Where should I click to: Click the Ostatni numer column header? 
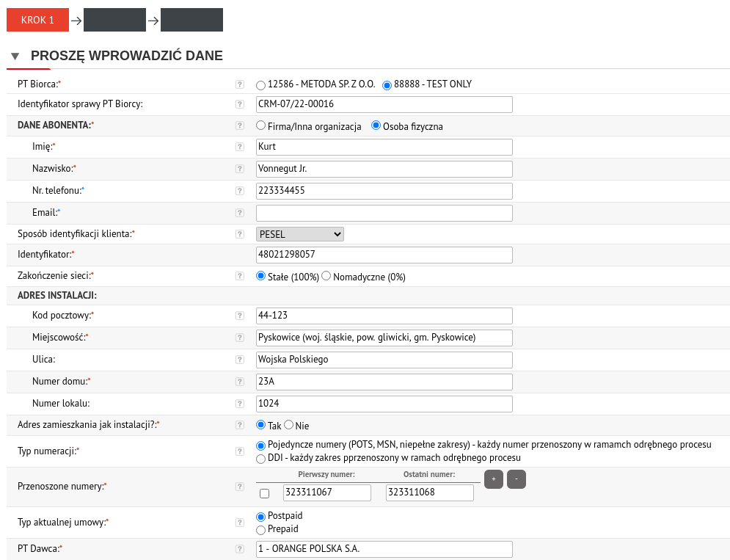click(429, 474)
